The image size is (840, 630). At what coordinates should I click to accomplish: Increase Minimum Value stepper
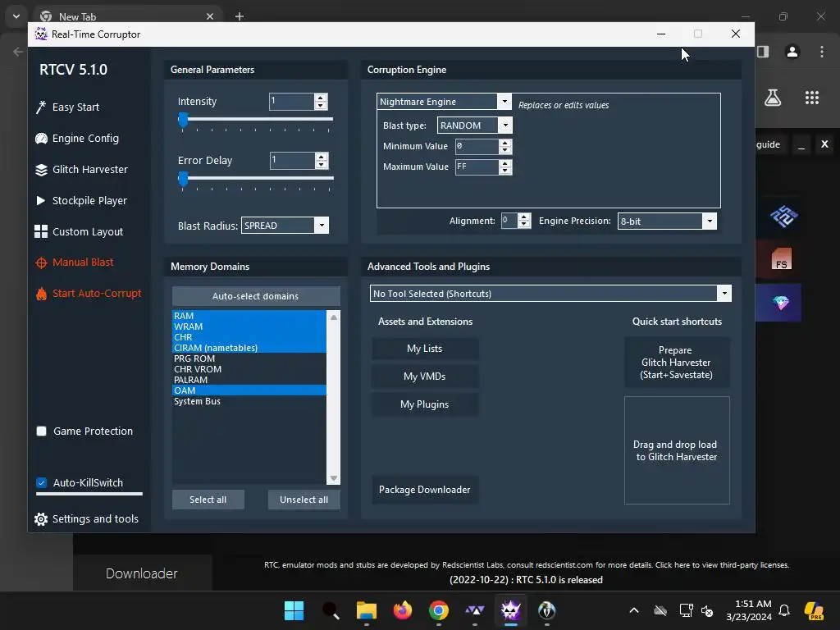[504, 143]
